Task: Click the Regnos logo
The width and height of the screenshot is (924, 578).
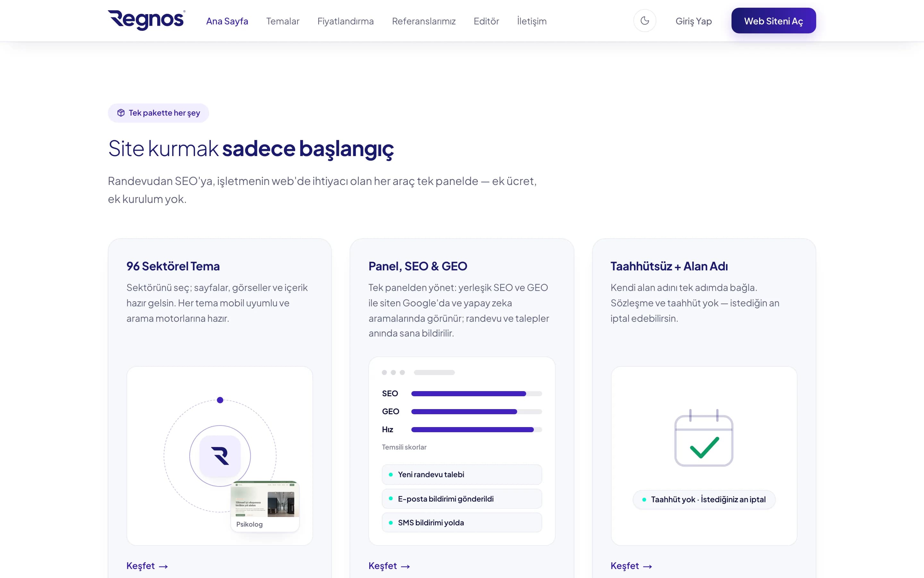Action: coord(147,20)
